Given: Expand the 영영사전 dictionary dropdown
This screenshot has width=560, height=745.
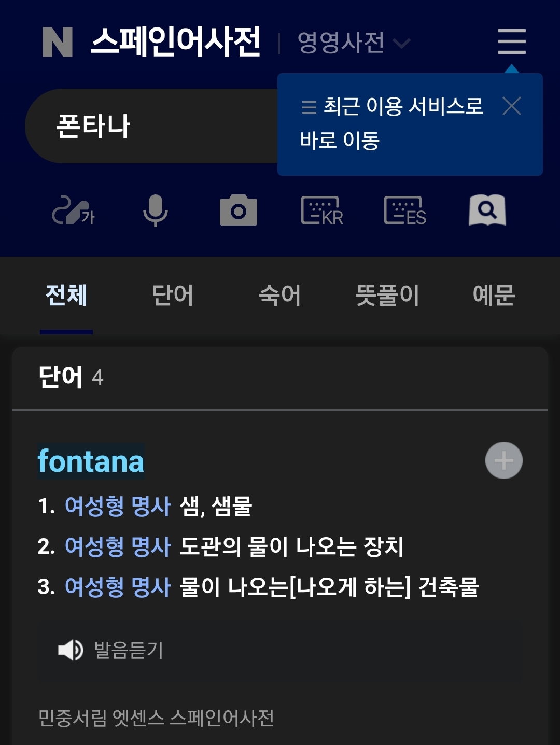Looking at the screenshot, I should coord(354,43).
